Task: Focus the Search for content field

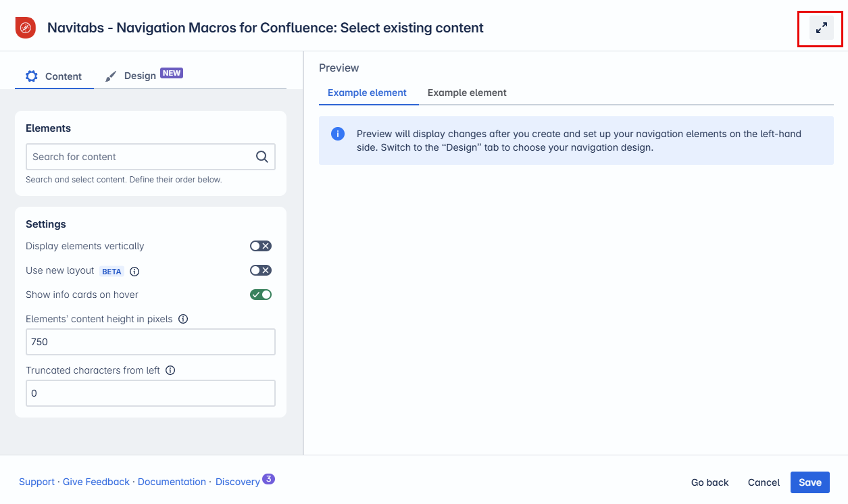Action: click(139, 157)
